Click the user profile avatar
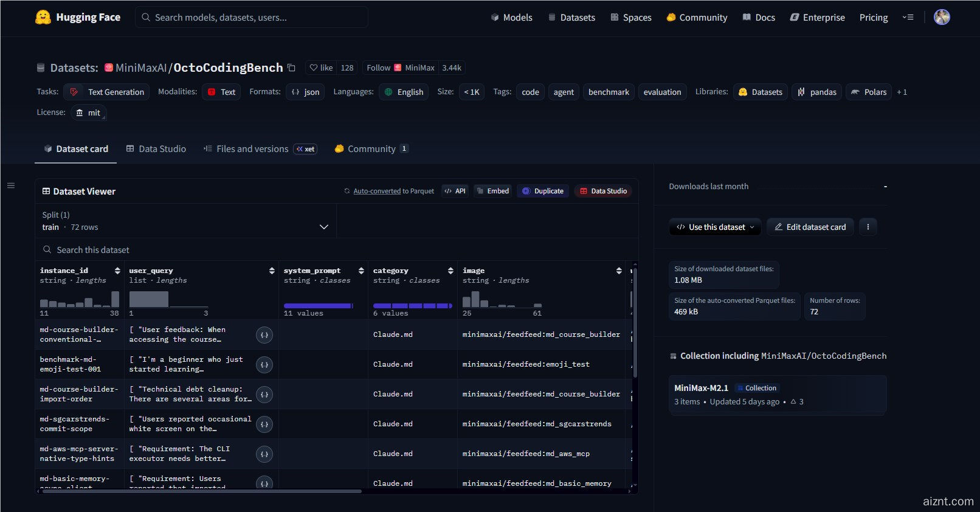Viewport: 980px width, 512px height. pos(942,17)
